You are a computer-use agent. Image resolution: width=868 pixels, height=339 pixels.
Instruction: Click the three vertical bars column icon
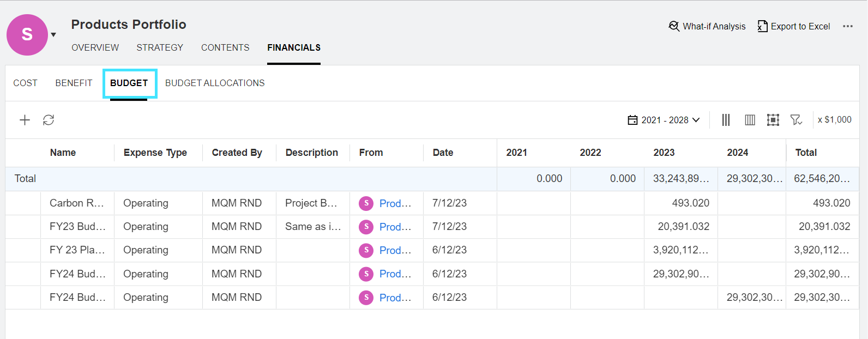[726, 120]
